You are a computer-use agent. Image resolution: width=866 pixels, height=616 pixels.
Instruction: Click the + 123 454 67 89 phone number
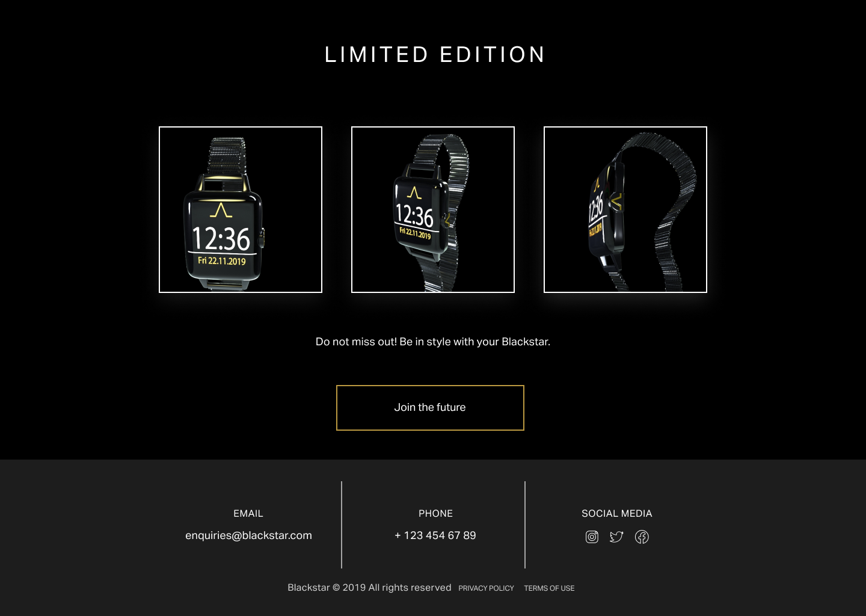[x=435, y=535]
